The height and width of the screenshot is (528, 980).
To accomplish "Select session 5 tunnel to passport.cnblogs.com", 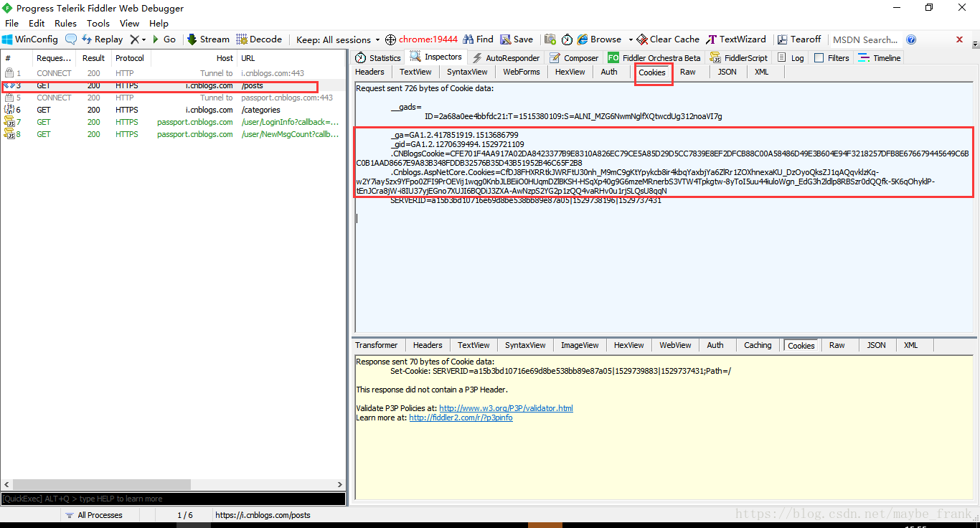I will pos(172,98).
